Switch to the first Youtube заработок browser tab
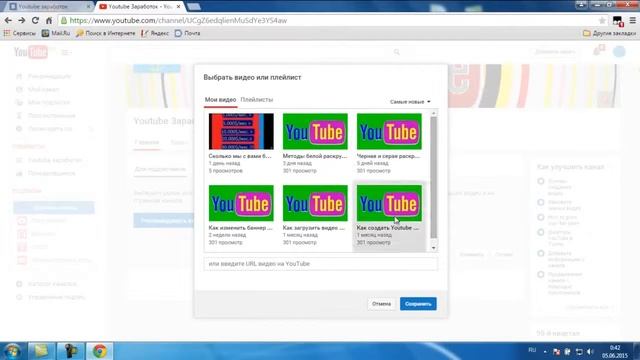 47,7
